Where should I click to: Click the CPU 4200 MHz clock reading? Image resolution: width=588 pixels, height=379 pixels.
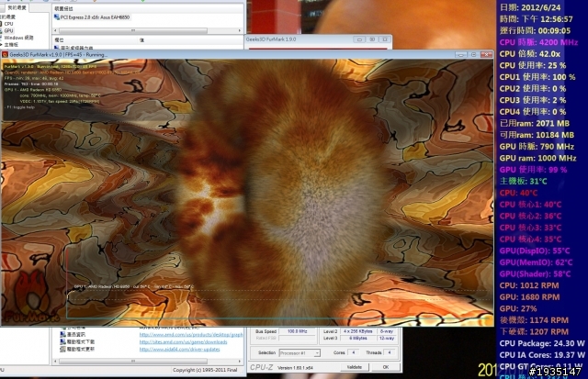pyautogui.click(x=538, y=42)
